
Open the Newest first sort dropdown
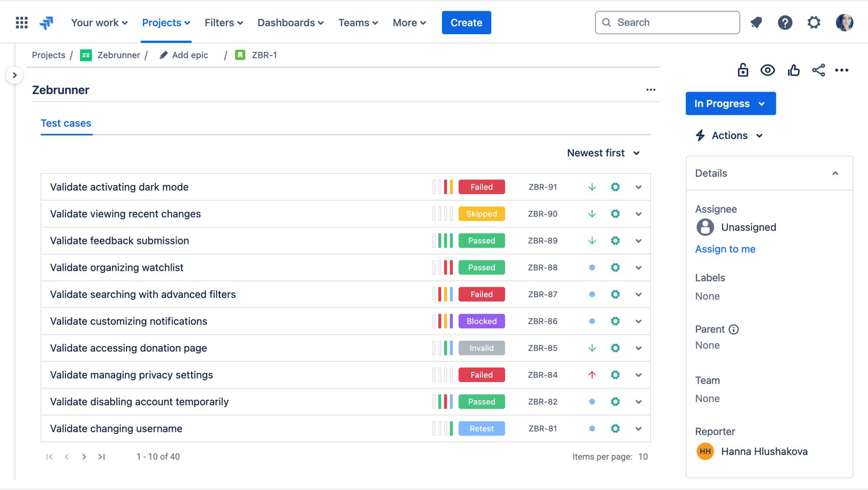click(x=603, y=153)
